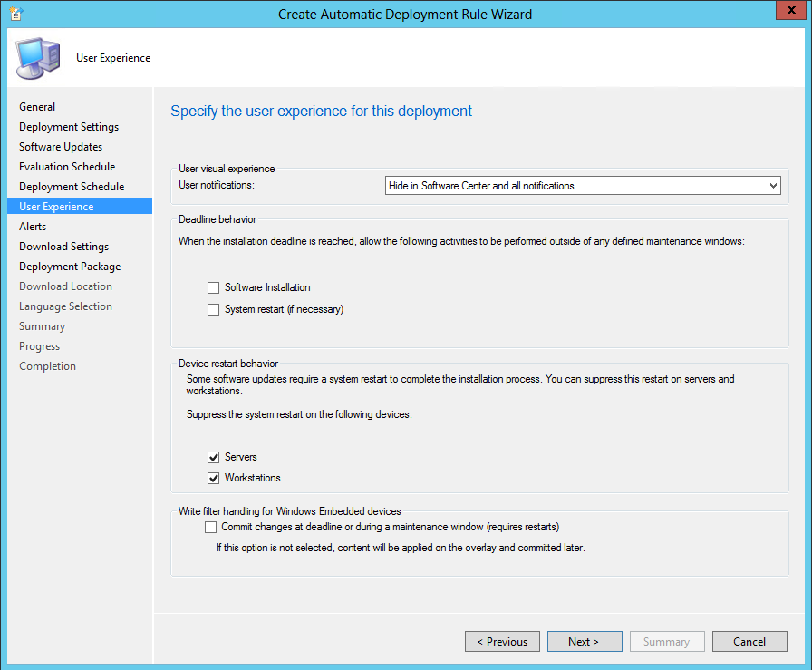
Task: Tick Commit changes at deadline checkbox
Action: pos(210,527)
